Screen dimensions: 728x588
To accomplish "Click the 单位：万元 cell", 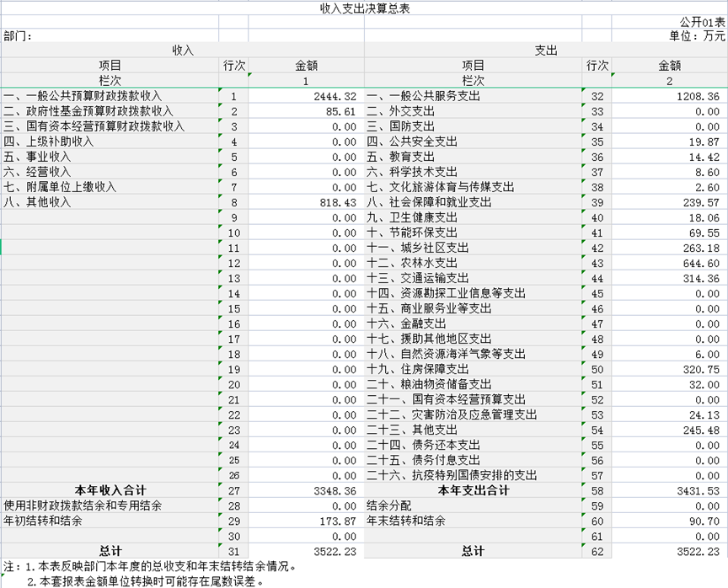I will point(696,35).
